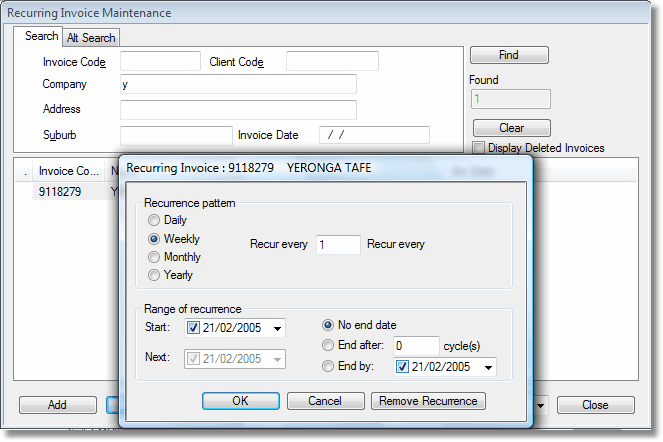The image size is (663, 442).
Task: Select the Weekly recurrence pattern
Action: (154, 239)
